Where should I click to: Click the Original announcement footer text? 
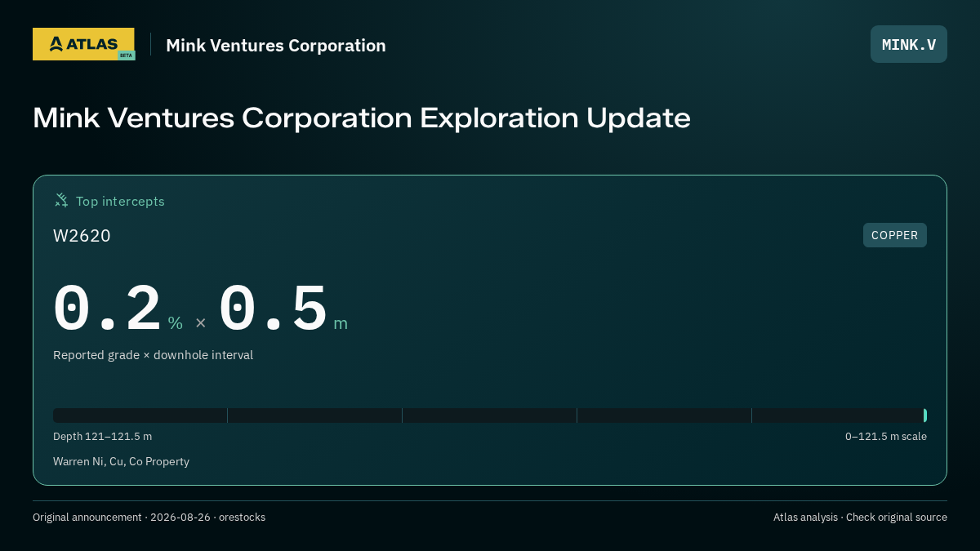click(149, 518)
